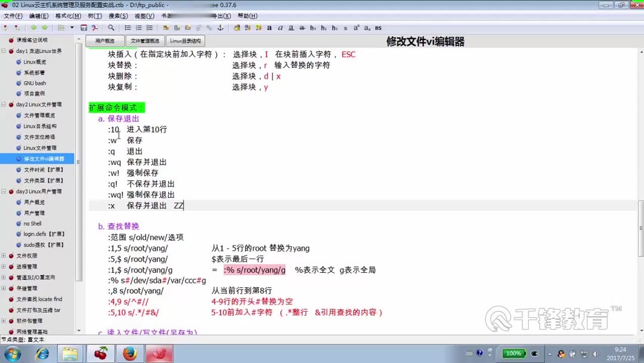This screenshot has height=363, width=644.
Task: Insert an anchor into the note
Action: (x=221, y=28)
